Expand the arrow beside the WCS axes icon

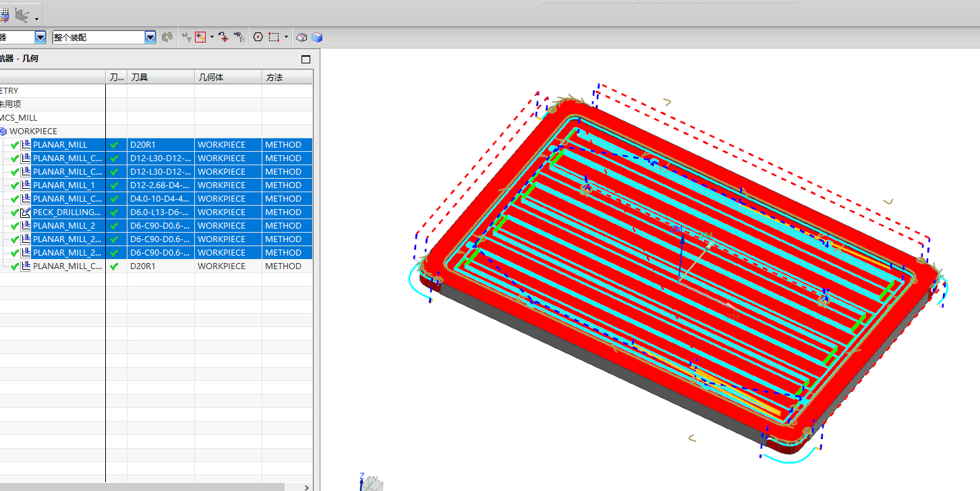[36, 18]
